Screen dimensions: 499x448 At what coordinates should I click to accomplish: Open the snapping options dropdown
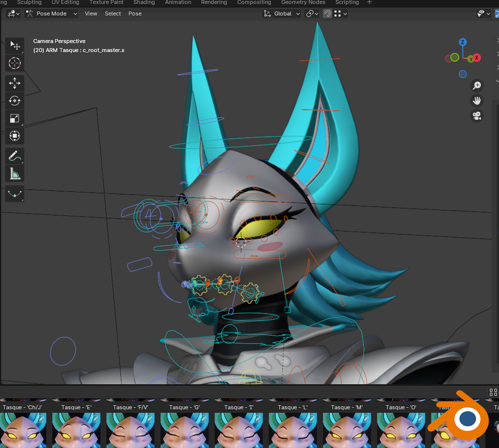(341, 14)
